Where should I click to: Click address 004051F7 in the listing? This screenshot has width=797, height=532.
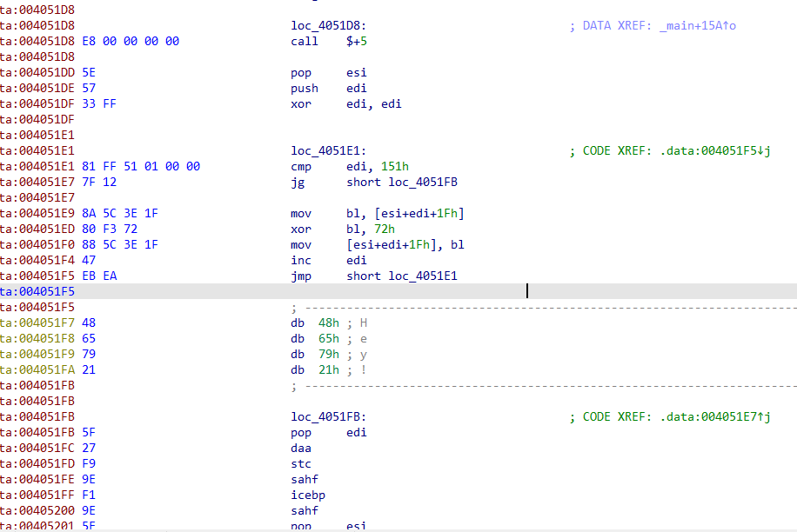coord(37,323)
